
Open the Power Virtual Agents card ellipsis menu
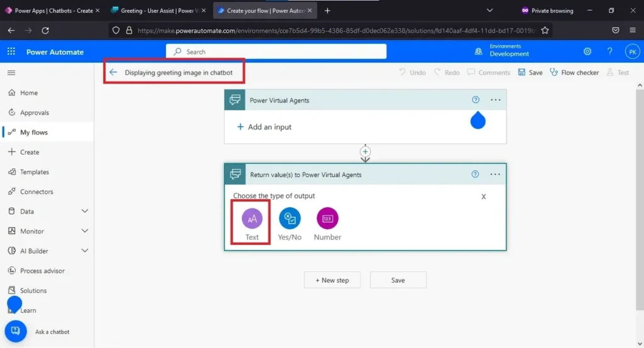point(496,100)
